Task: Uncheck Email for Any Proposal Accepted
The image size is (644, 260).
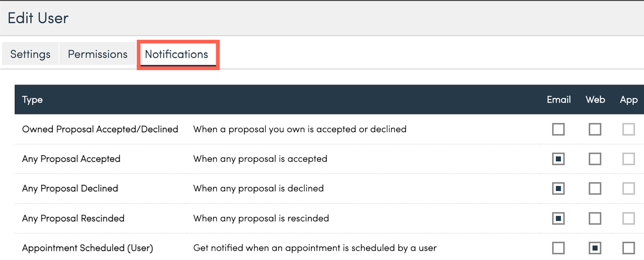Action: click(x=558, y=159)
